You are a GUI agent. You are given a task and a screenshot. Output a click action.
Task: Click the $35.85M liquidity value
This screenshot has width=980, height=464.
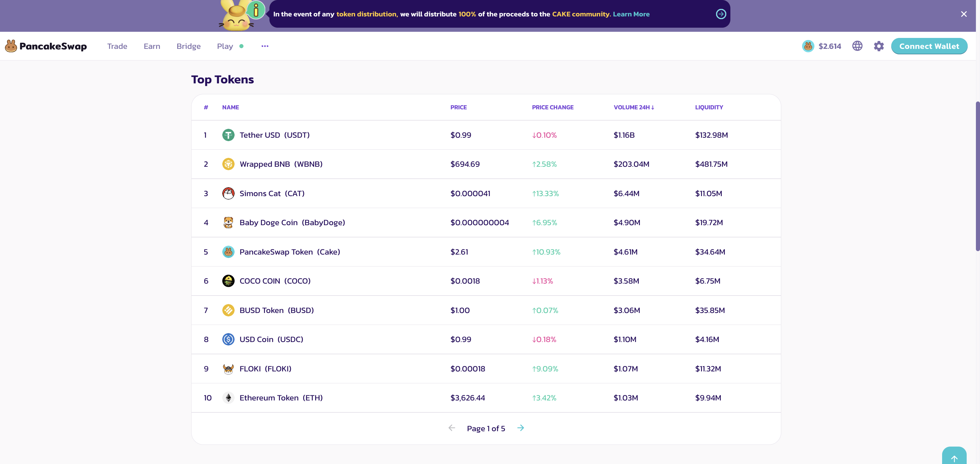pyautogui.click(x=710, y=310)
